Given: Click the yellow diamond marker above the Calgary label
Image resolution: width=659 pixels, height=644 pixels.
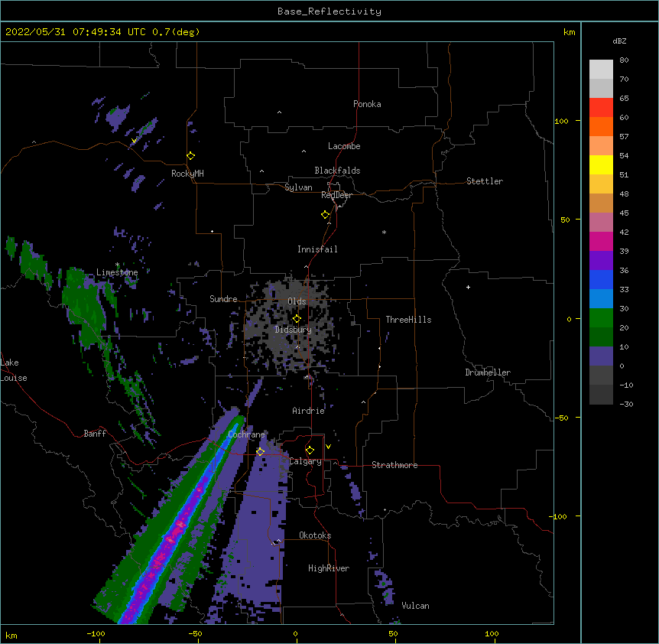Looking at the screenshot, I should [310, 450].
